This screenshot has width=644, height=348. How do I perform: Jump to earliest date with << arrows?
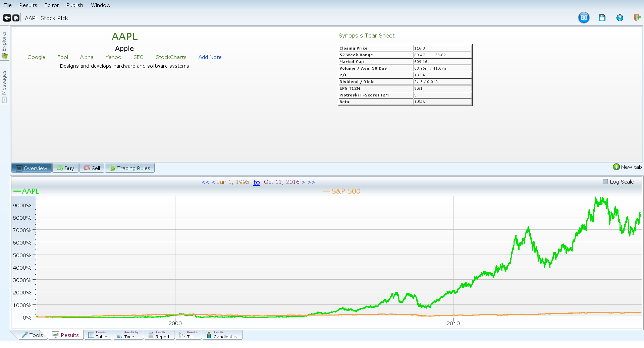point(205,182)
